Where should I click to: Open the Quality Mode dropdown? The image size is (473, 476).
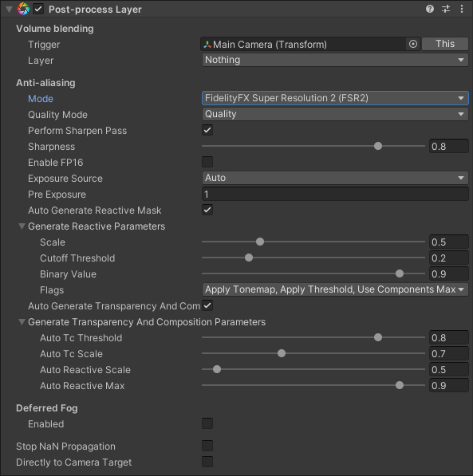[335, 114]
